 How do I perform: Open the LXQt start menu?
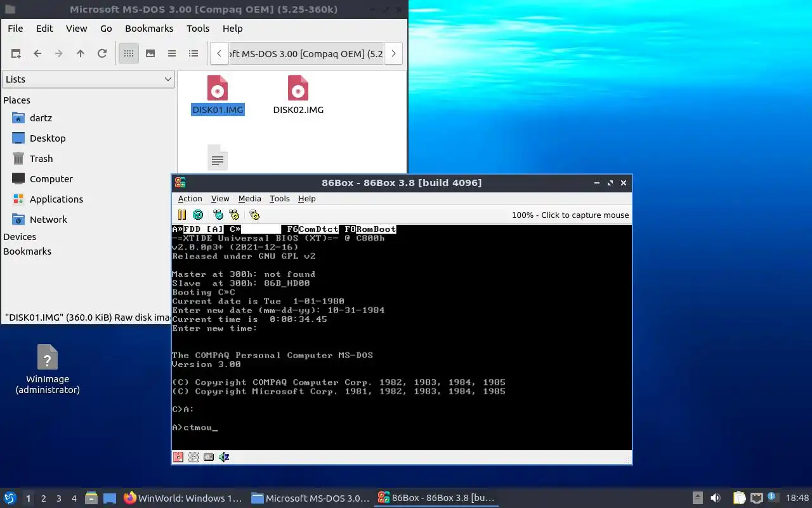[10, 498]
